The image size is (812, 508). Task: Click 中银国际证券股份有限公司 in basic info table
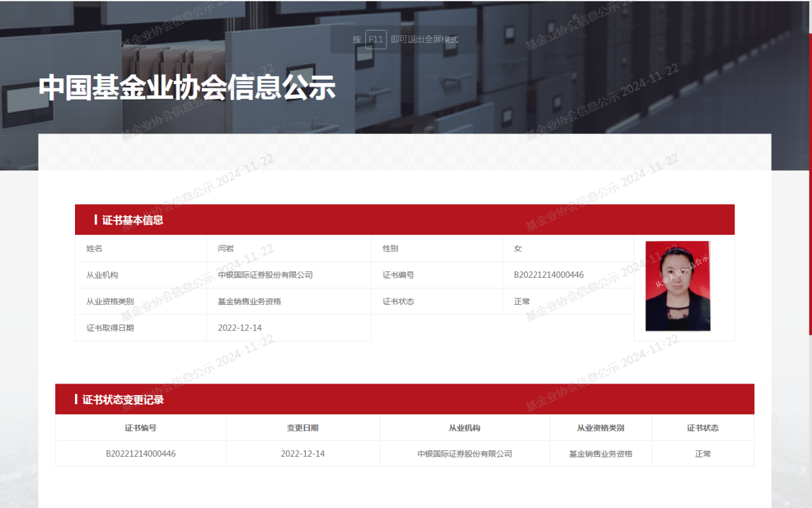click(x=265, y=275)
